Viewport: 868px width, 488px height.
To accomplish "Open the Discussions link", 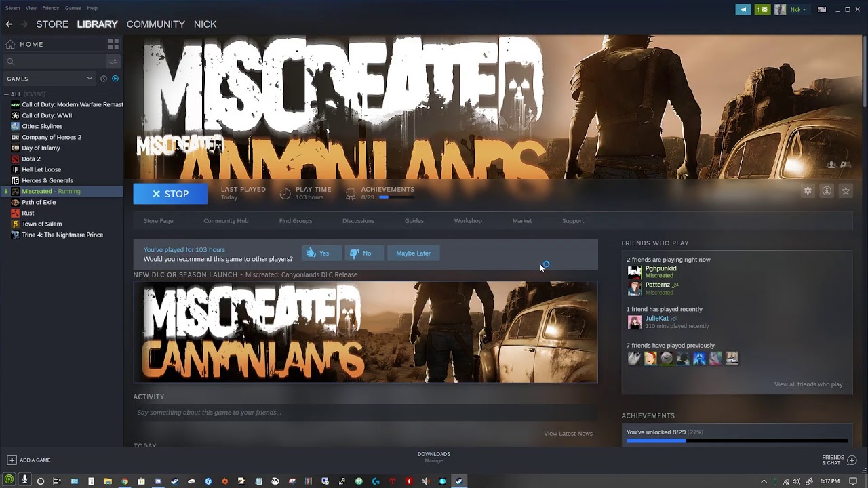I will click(x=358, y=221).
